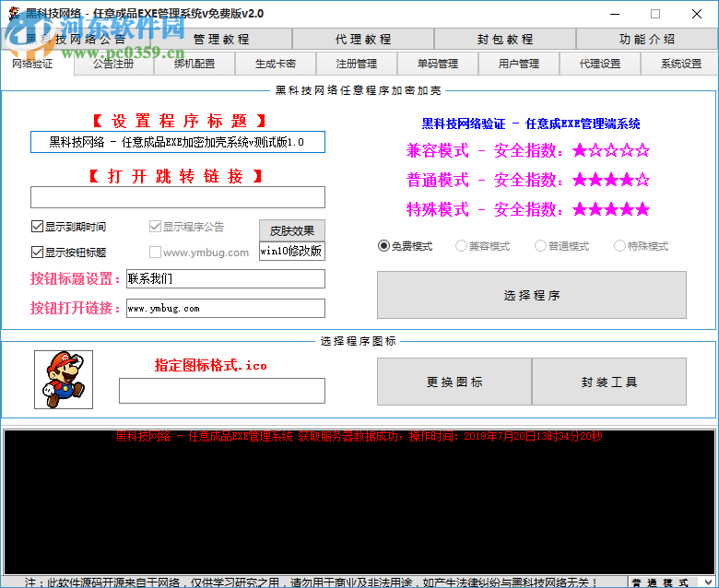The height and width of the screenshot is (588, 719).
Task: Minimize the window
Action: [615, 14]
